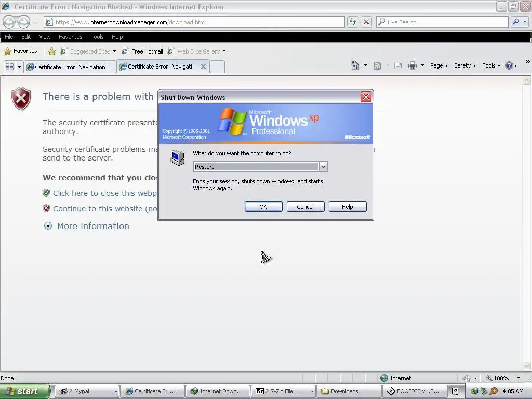This screenshot has height=399, width=532.
Task: Click 'Click here to close this webpage' link
Action: (x=105, y=193)
